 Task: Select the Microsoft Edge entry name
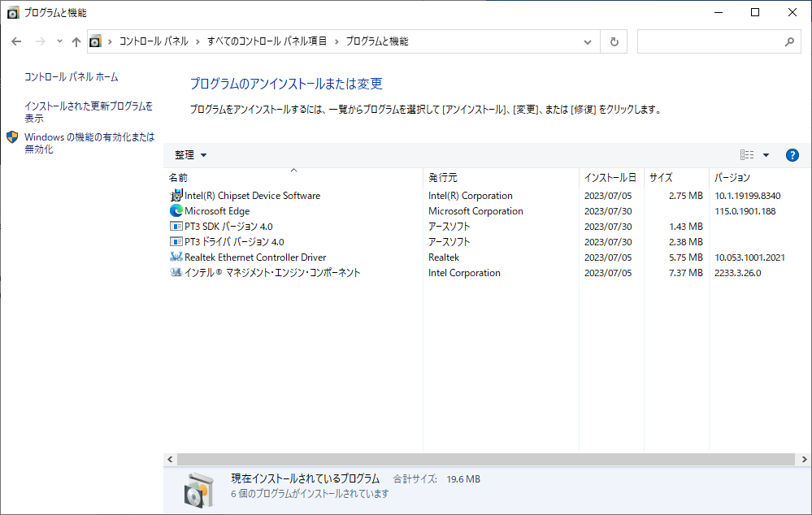click(217, 211)
